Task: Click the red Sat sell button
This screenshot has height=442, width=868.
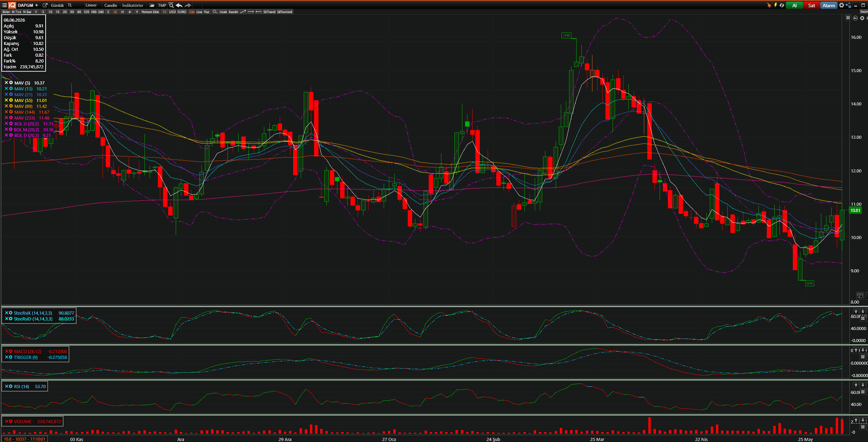Action: [x=812, y=5]
